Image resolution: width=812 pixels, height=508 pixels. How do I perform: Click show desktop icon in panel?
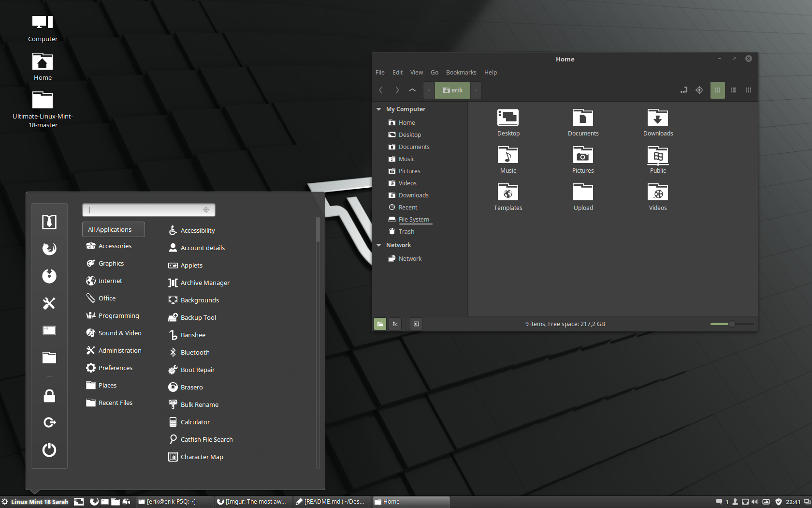79,502
